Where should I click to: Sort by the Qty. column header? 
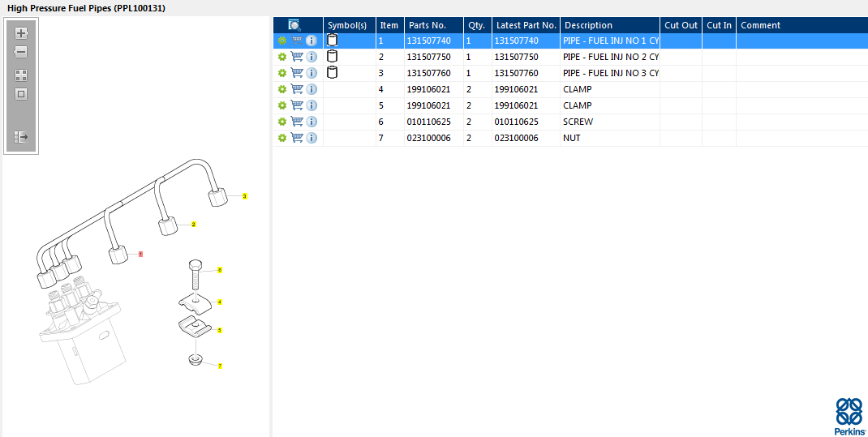point(476,25)
